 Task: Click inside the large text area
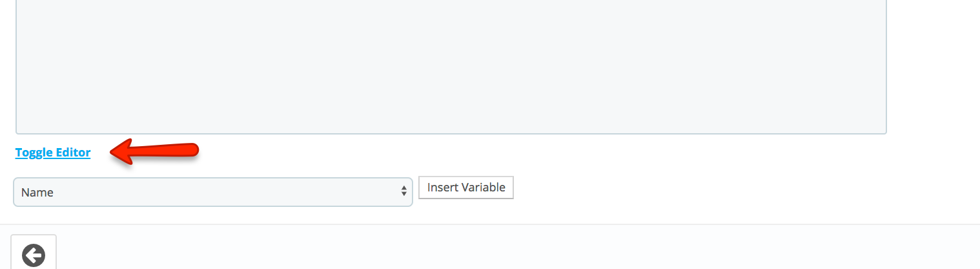tap(451, 66)
